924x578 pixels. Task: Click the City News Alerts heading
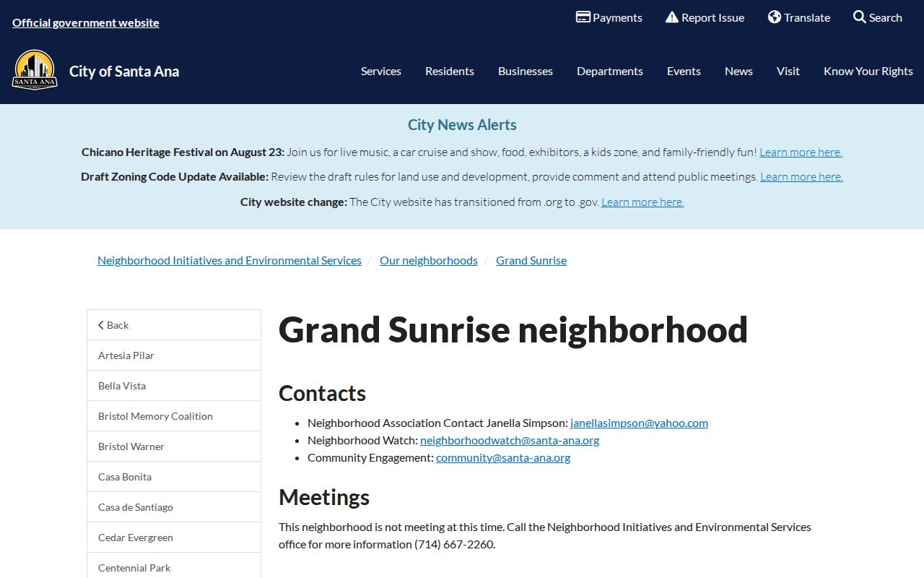pyautogui.click(x=462, y=124)
